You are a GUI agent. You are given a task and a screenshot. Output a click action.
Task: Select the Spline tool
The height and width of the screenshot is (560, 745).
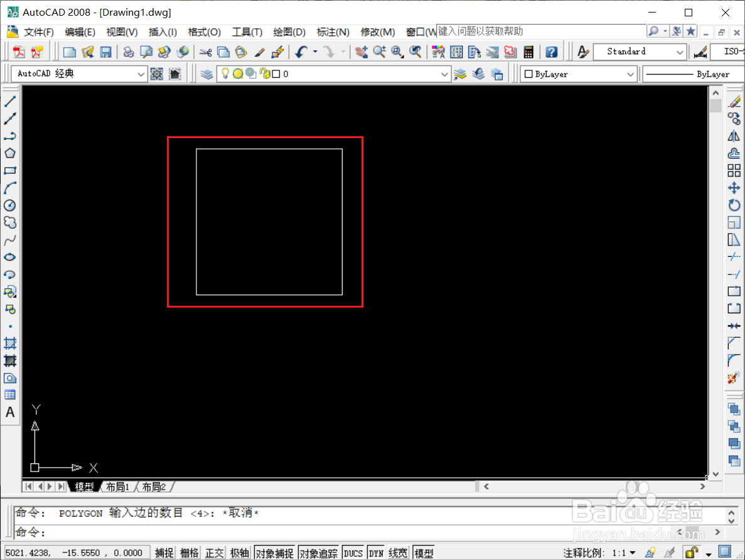[x=10, y=240]
